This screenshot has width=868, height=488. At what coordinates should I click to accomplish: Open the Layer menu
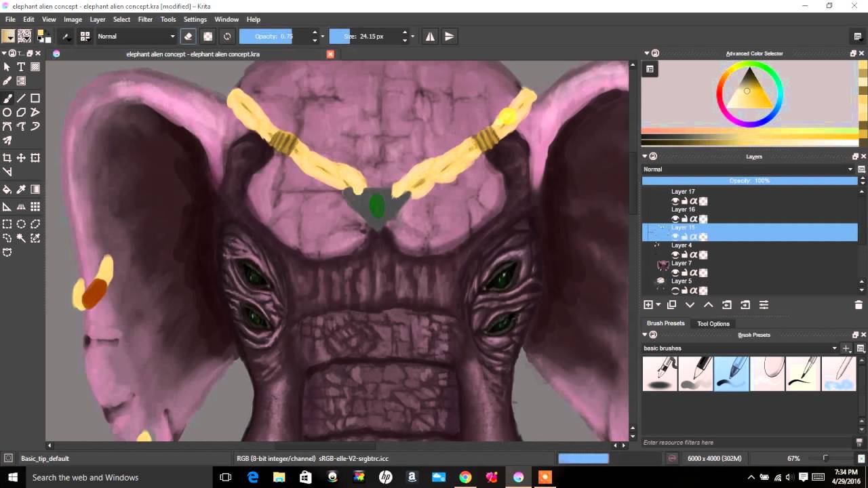click(x=98, y=19)
